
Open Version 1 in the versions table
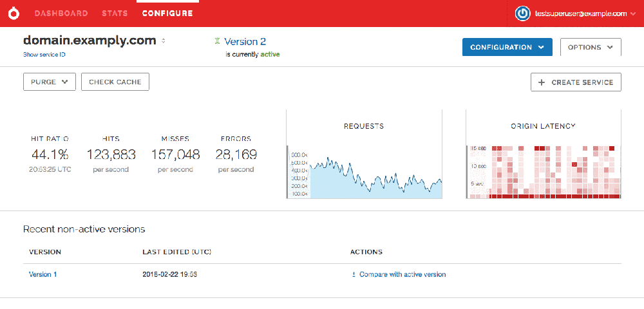[43, 274]
